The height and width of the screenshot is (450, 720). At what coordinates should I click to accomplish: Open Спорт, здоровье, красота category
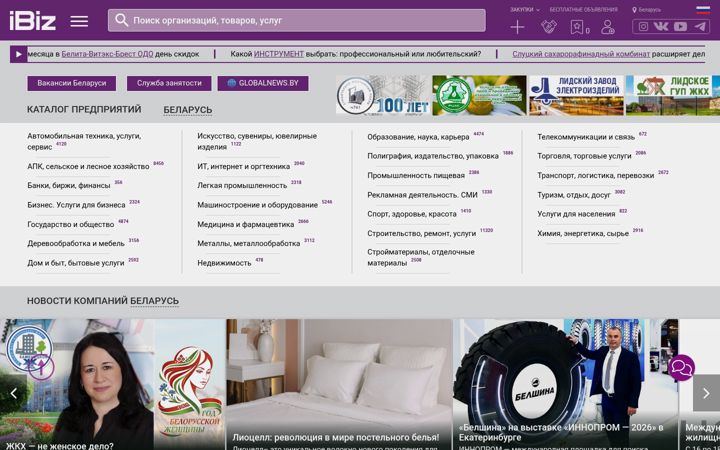coord(412,214)
